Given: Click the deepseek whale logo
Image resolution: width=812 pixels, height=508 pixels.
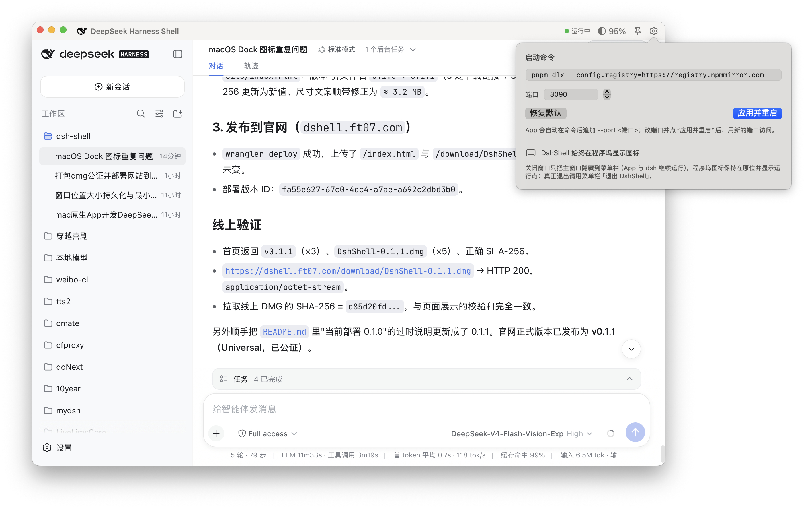Looking at the screenshot, I should [48, 54].
